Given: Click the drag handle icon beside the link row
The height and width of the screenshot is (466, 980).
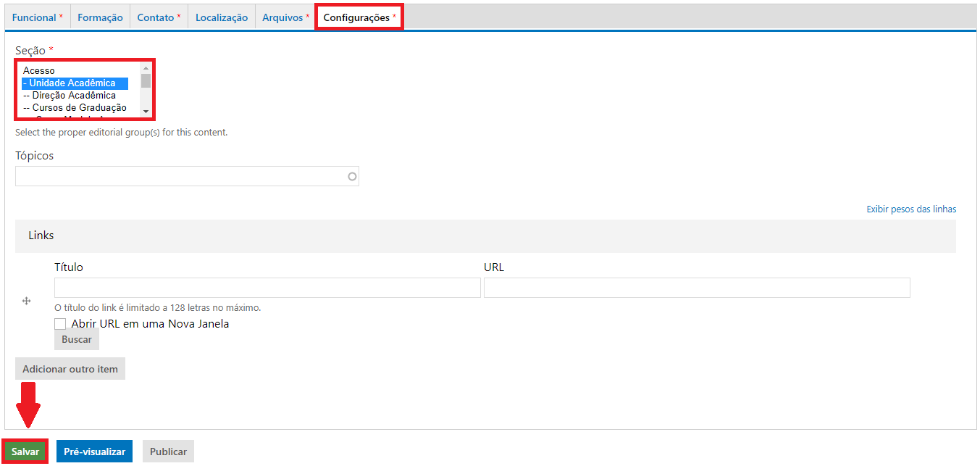Looking at the screenshot, I should point(27,301).
